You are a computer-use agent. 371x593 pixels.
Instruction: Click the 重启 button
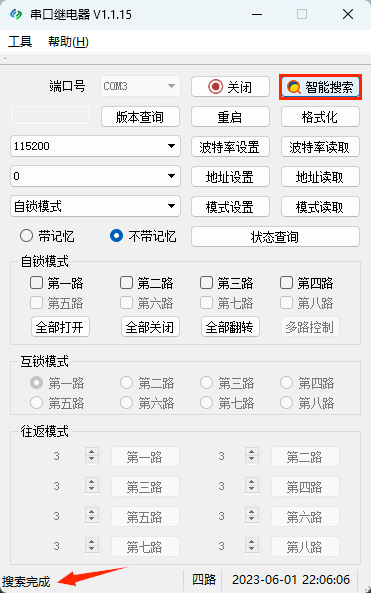point(230,117)
